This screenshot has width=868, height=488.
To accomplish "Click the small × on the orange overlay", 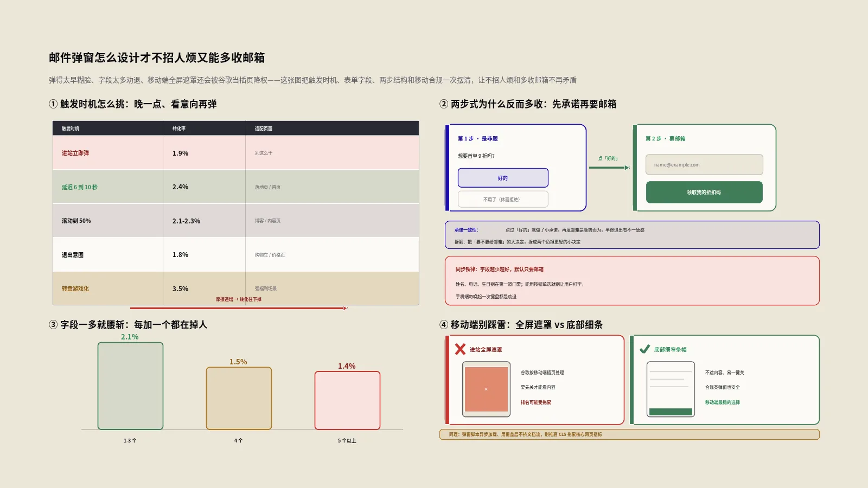I will point(486,389).
